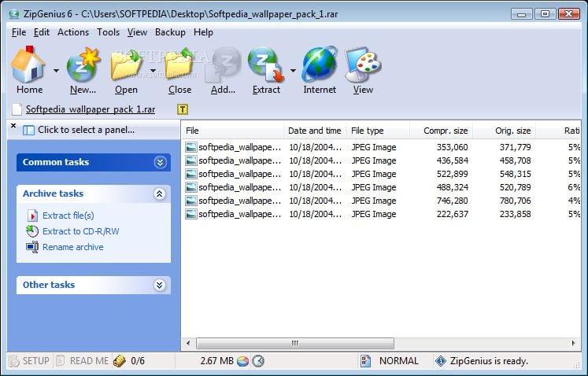This screenshot has width=588, height=376.
Task: Click the Rename archive link
Action: click(x=72, y=247)
